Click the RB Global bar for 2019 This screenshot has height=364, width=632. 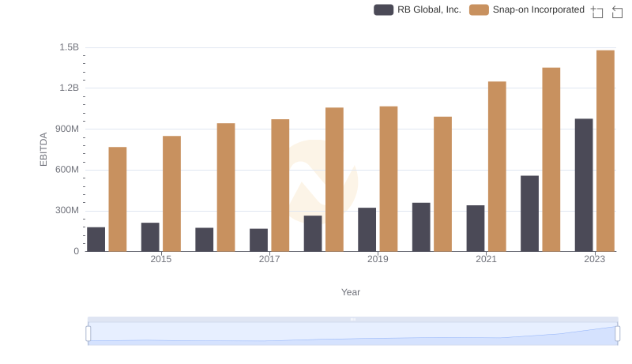tap(367, 230)
